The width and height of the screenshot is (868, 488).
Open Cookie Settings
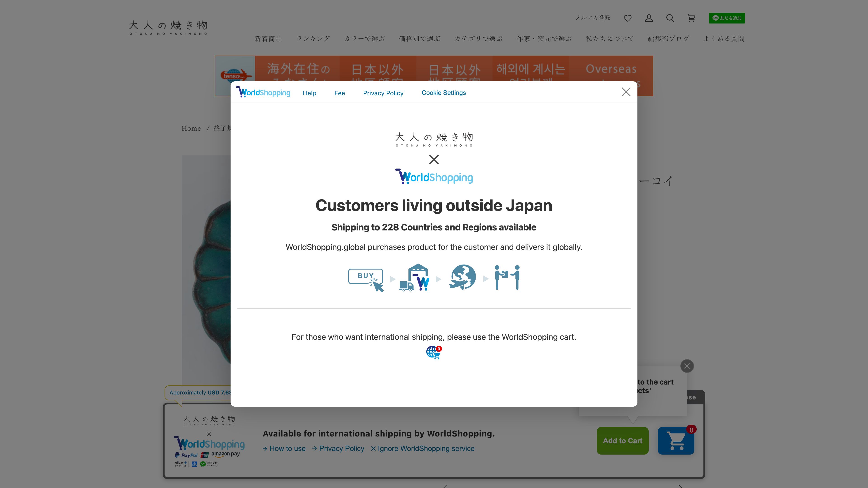[443, 93]
